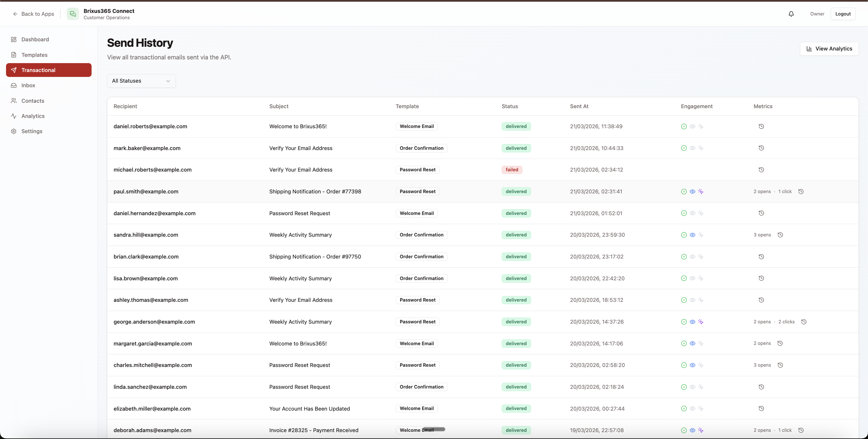Click the grey click icon for brian.clark
The width and height of the screenshot is (868, 439).
point(701,257)
